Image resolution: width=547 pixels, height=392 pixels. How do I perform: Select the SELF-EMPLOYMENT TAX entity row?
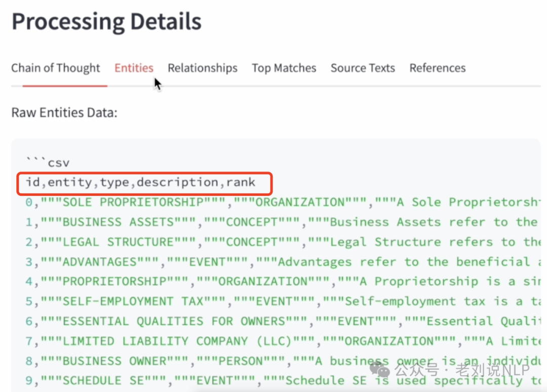pyautogui.click(x=283, y=301)
